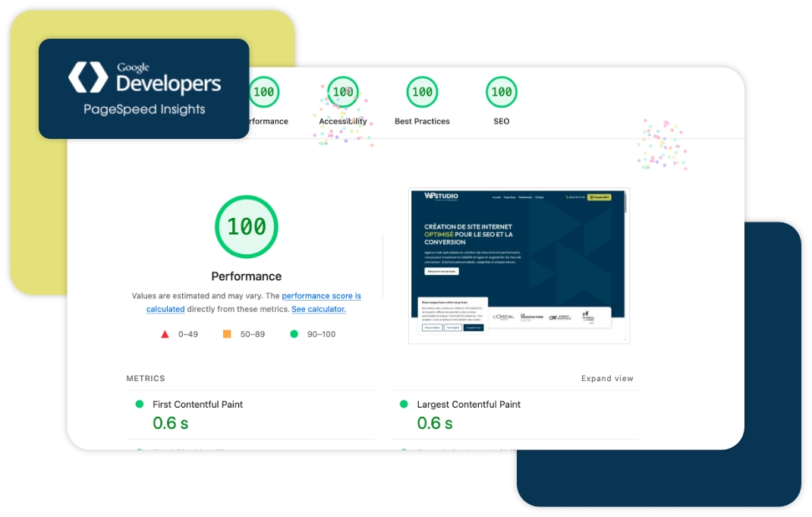Open the "performance score is calculated" link
This screenshot has width=812, height=517.
321,296
